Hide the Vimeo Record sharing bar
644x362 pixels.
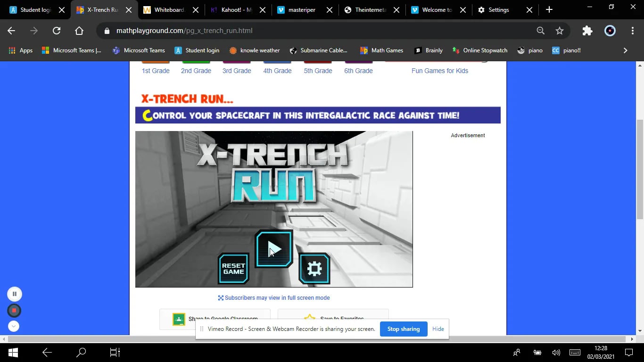click(438, 329)
